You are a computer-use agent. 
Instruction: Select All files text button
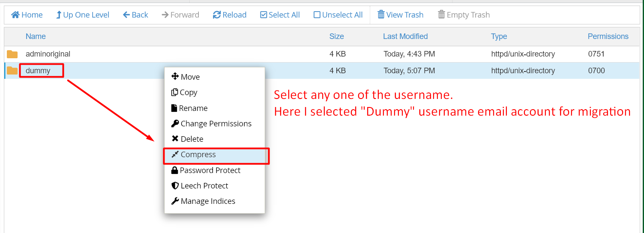click(x=285, y=15)
